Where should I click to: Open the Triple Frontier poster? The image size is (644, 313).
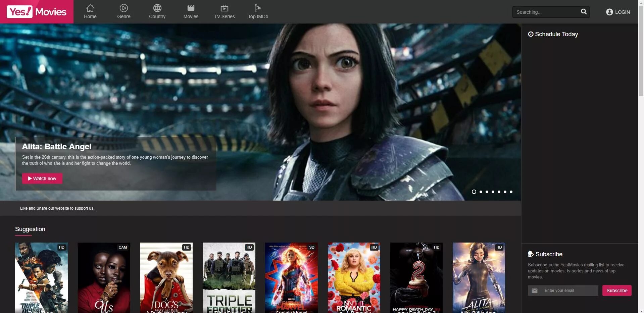point(229,278)
